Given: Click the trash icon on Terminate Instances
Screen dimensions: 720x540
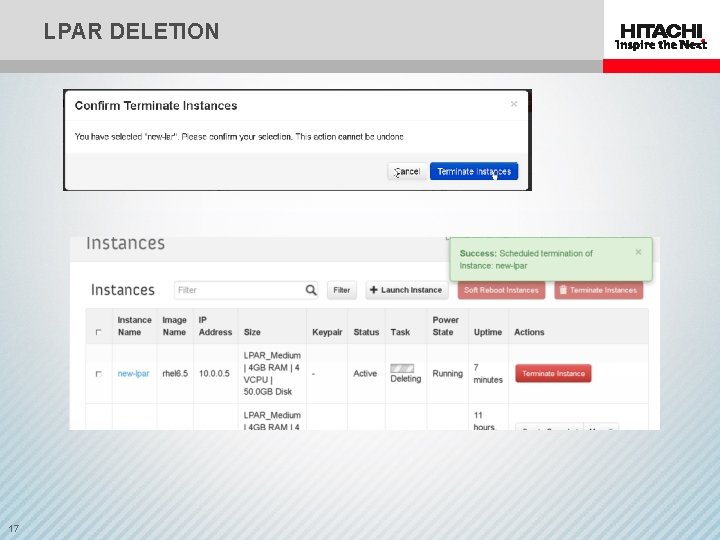Looking at the screenshot, I should [563, 290].
